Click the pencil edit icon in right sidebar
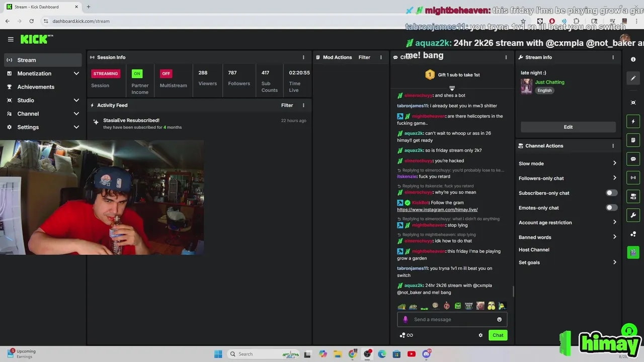Screen dimensions: 644x362 point(633,78)
